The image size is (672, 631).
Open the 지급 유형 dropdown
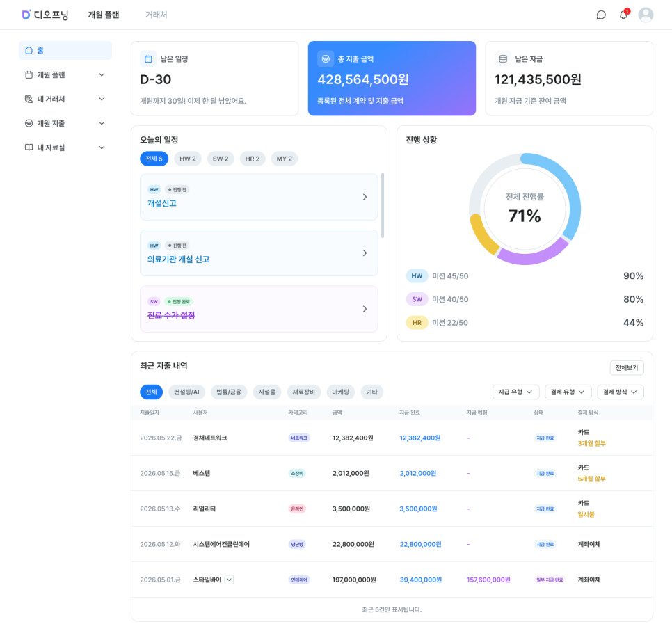515,392
